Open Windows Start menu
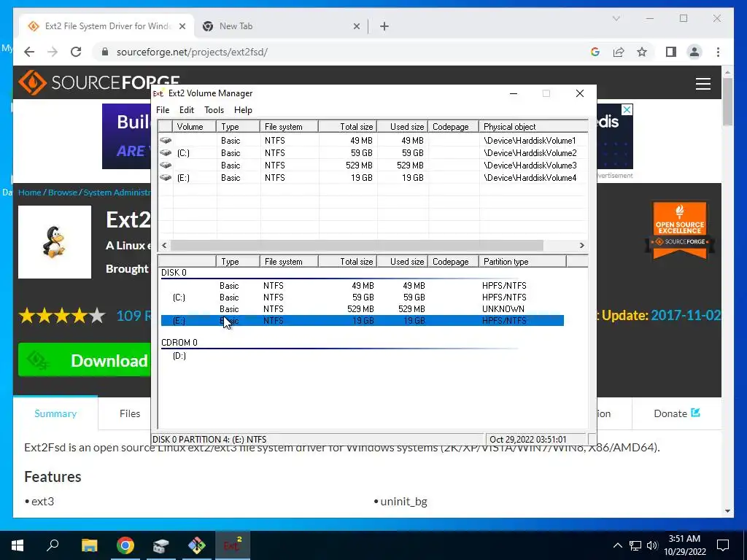This screenshot has height=560, width=747. (x=18, y=545)
